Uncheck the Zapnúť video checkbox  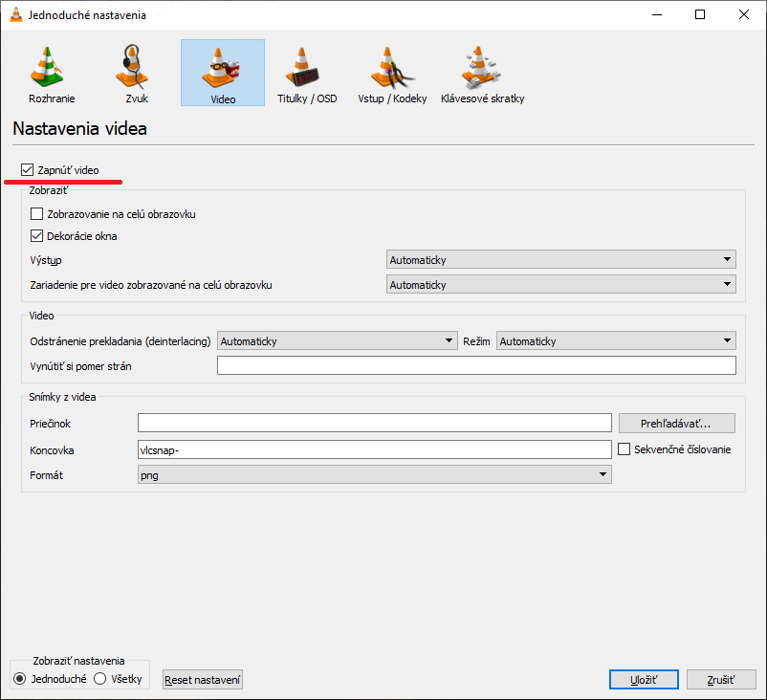[27, 170]
